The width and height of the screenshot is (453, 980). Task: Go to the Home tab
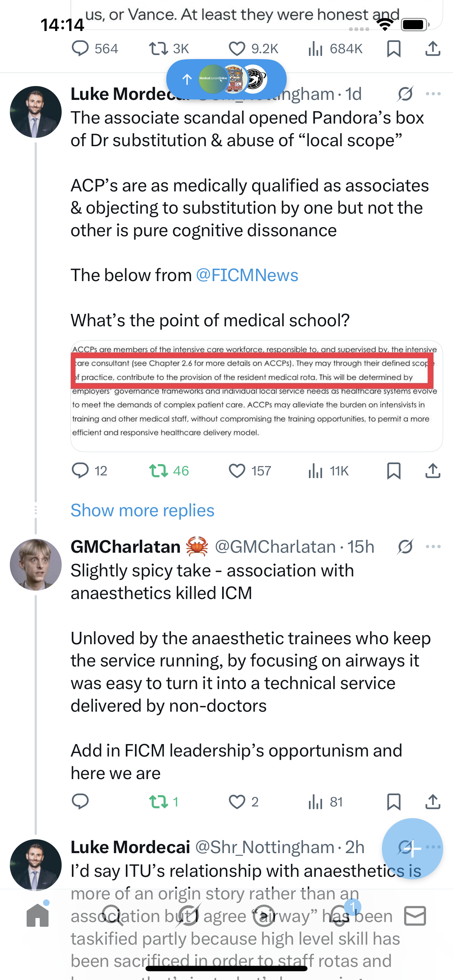(x=38, y=915)
